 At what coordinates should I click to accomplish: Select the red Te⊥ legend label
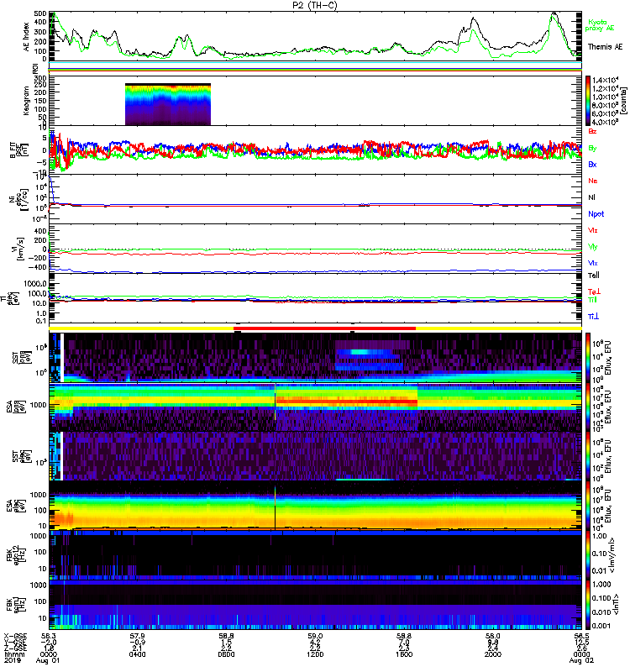tap(594, 291)
